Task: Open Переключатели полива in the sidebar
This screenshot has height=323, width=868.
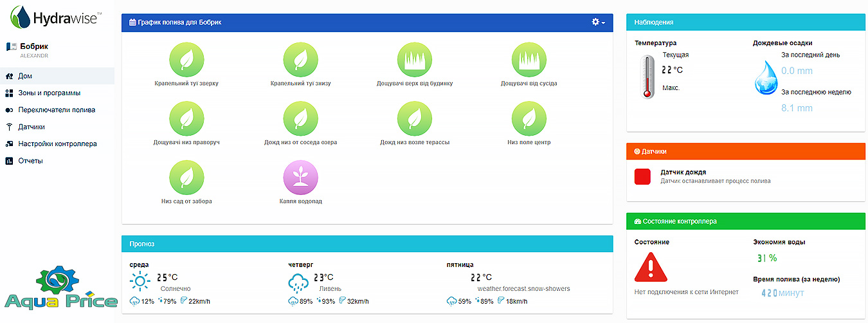Action: [57, 110]
